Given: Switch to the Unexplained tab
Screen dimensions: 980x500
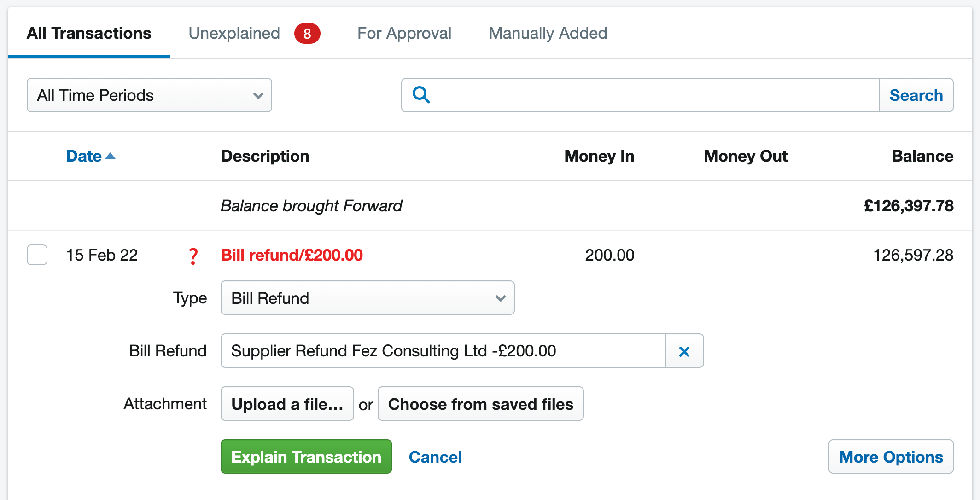Looking at the screenshot, I should (x=234, y=33).
